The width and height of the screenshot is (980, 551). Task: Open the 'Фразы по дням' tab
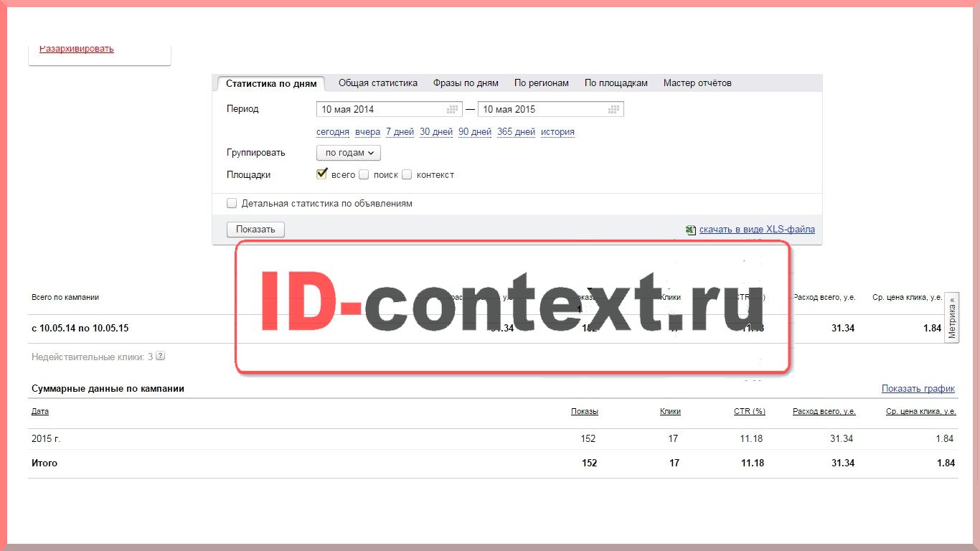click(x=466, y=83)
